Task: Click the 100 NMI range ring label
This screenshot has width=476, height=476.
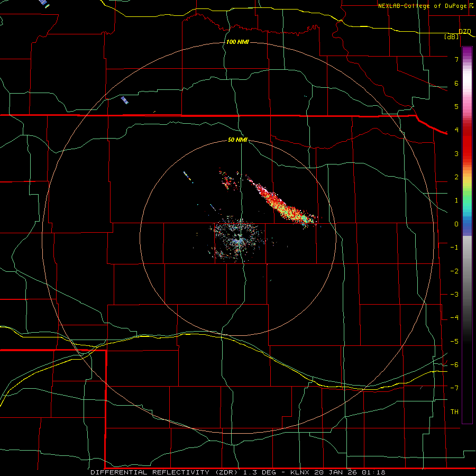Action: (x=237, y=42)
